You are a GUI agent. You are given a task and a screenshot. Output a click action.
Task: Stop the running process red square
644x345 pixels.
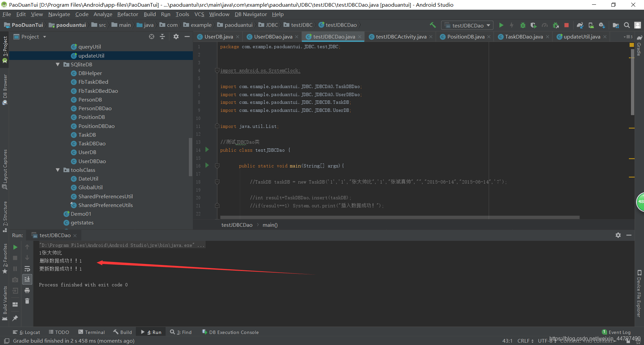point(567,25)
